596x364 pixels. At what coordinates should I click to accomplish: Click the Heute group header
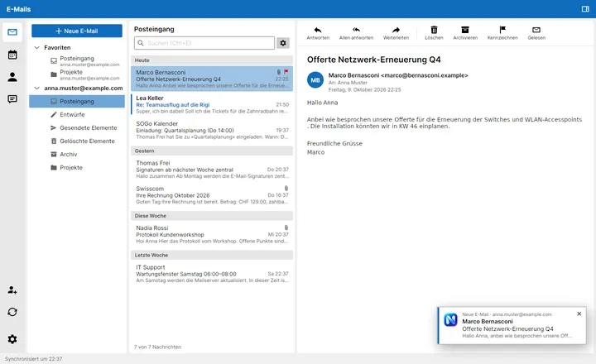click(212, 60)
